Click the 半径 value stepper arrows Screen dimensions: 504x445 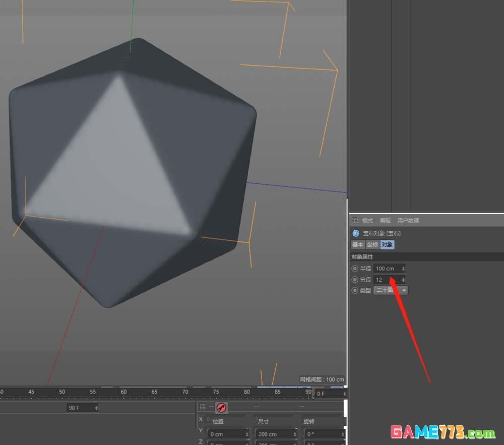coord(403,269)
